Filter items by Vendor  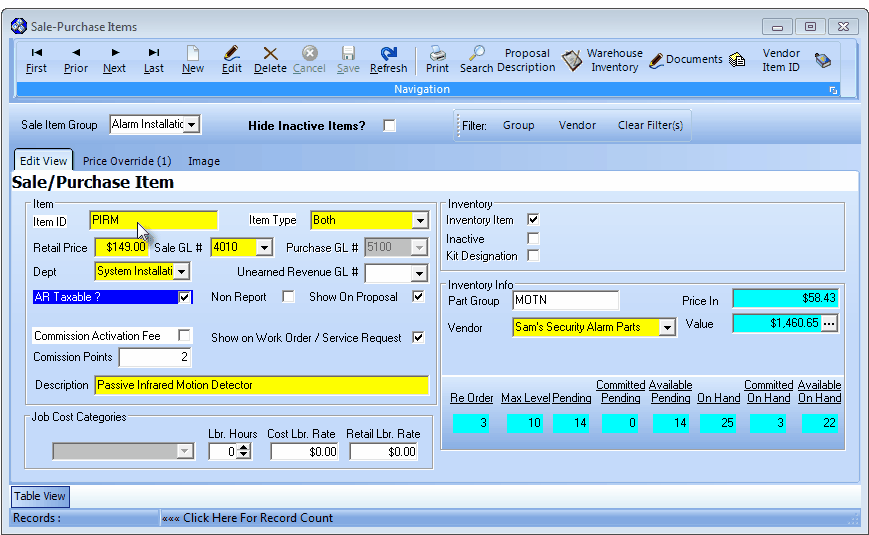pyautogui.click(x=577, y=125)
